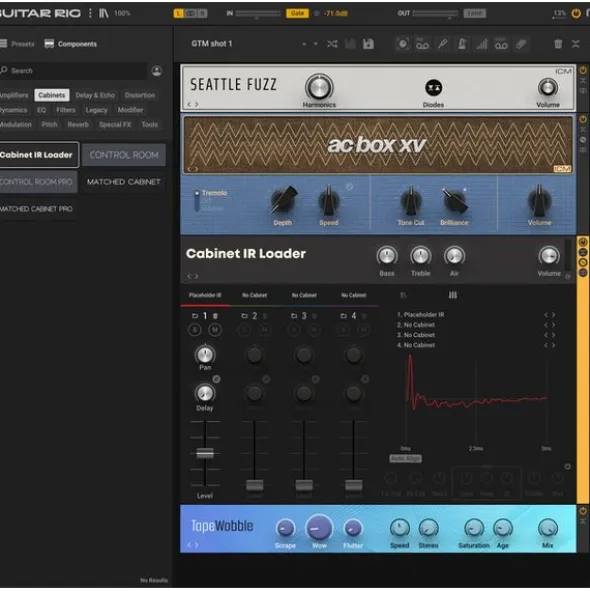Enable the Gate button
The width and height of the screenshot is (590, 591).
point(297,13)
